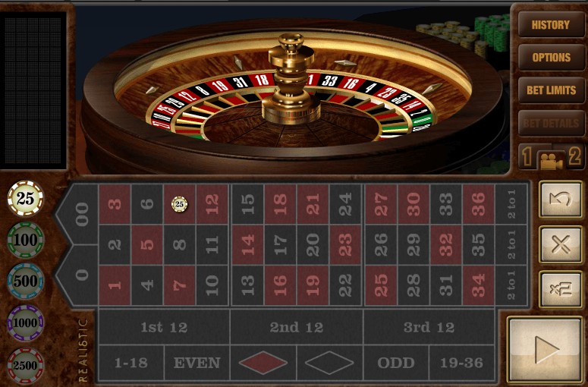The image size is (588, 387).
Task: Click the 25 chip placed on table
Action: (179, 204)
